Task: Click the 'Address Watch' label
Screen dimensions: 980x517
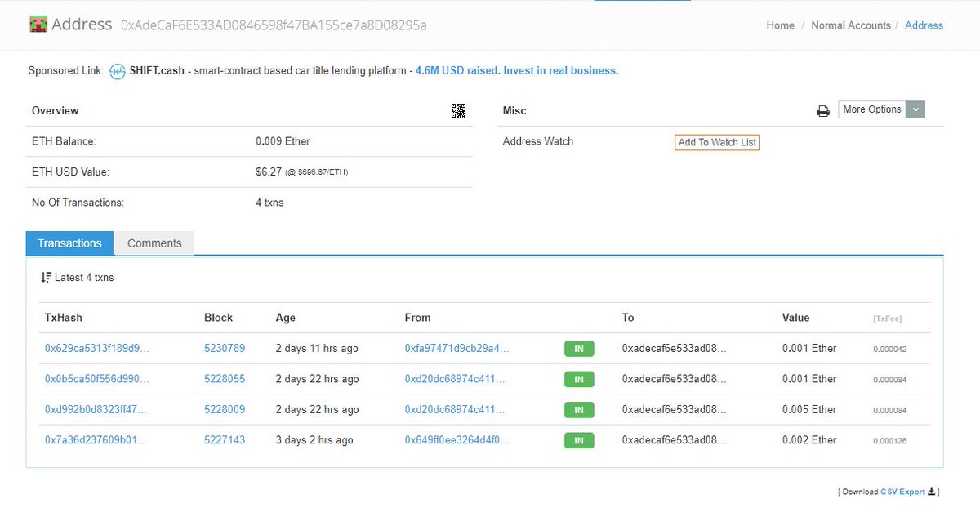Action: pyautogui.click(x=538, y=141)
